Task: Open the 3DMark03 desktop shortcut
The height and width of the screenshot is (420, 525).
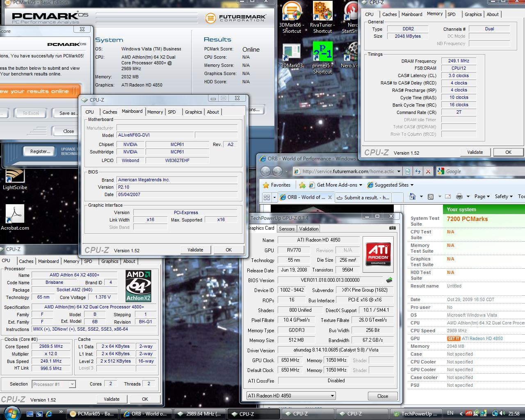Action: tap(292, 55)
